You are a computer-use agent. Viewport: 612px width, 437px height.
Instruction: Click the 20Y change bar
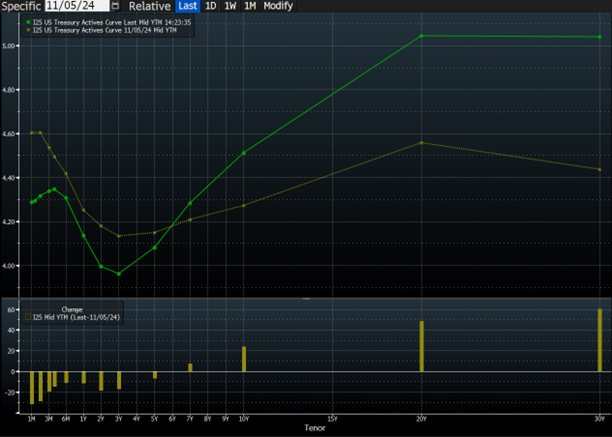422,346
